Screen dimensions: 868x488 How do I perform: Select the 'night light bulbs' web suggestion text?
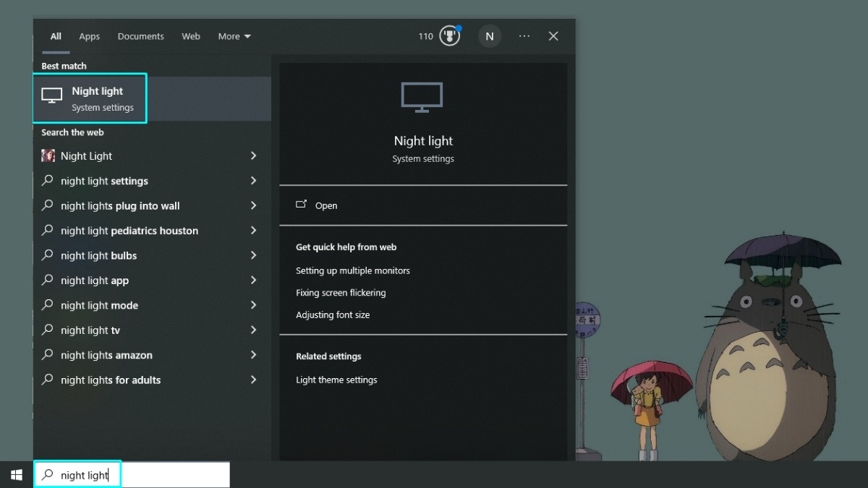[98, 255]
